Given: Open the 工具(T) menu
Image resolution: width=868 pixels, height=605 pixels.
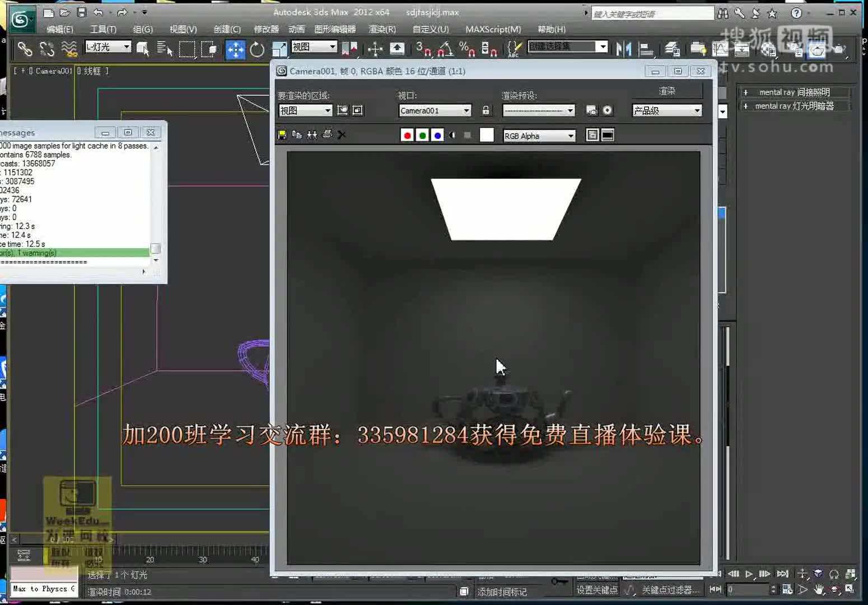Looking at the screenshot, I should click(x=104, y=29).
